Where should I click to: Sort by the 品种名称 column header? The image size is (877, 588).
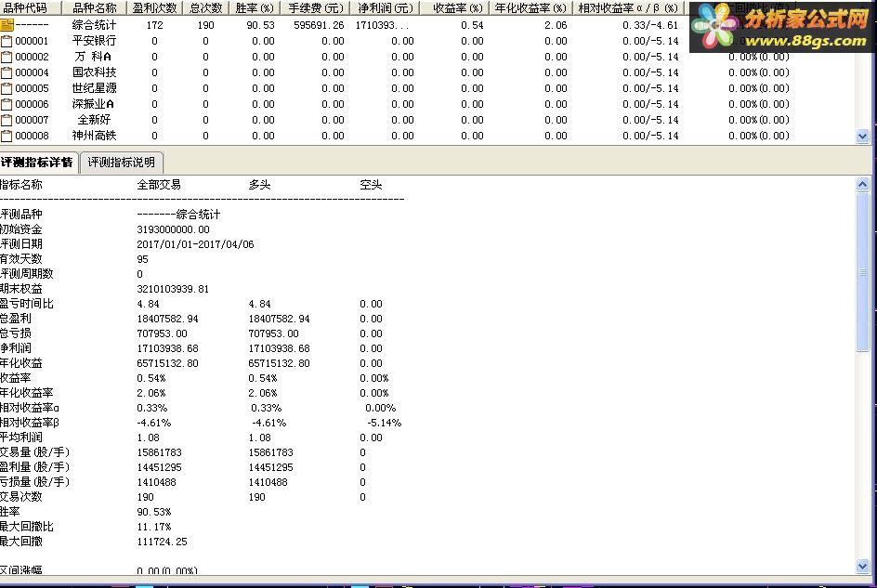pos(95,7)
